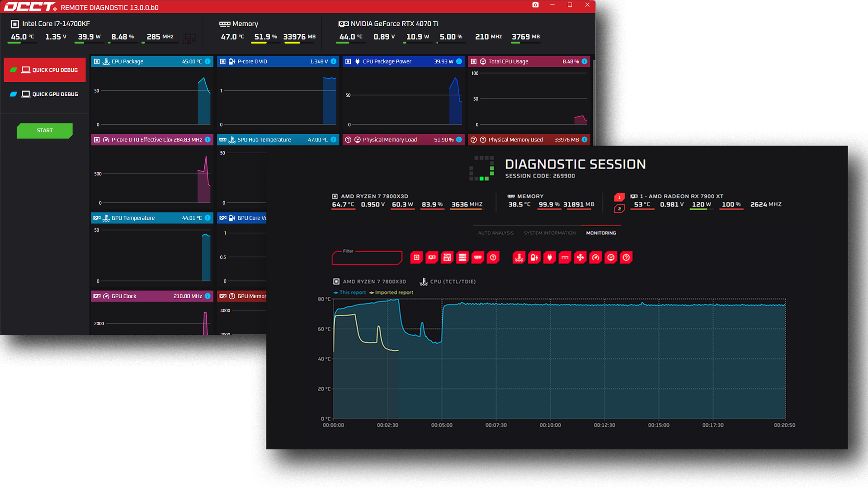Toggle the fan speed sensor filter icon
The image size is (868, 488).
click(x=580, y=258)
